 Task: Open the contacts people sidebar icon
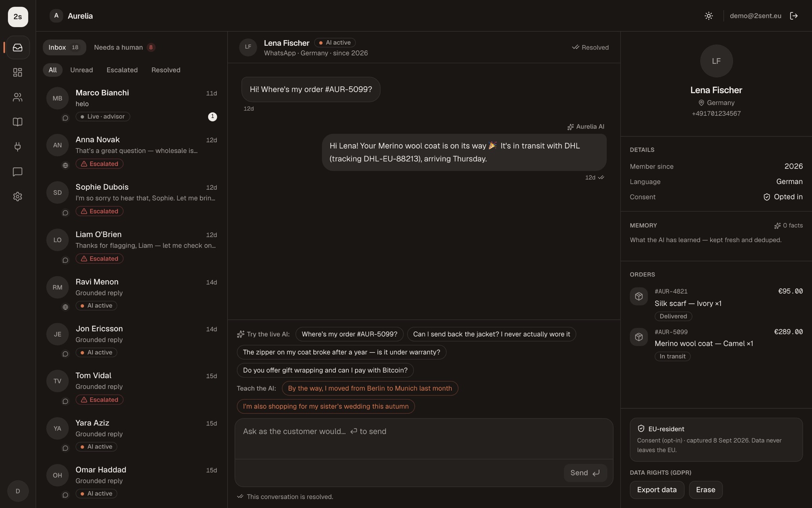18,97
